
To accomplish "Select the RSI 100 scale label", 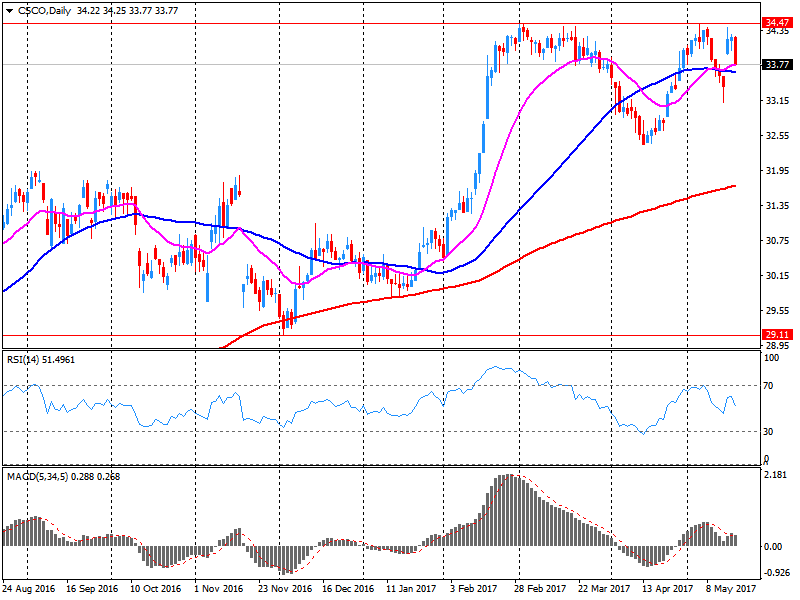I will [x=771, y=358].
